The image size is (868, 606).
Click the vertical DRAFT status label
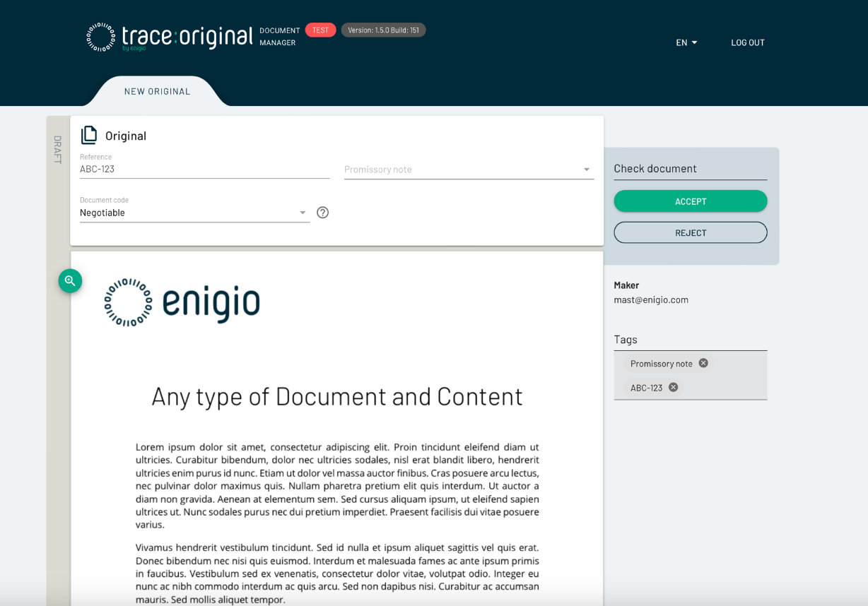coord(58,150)
